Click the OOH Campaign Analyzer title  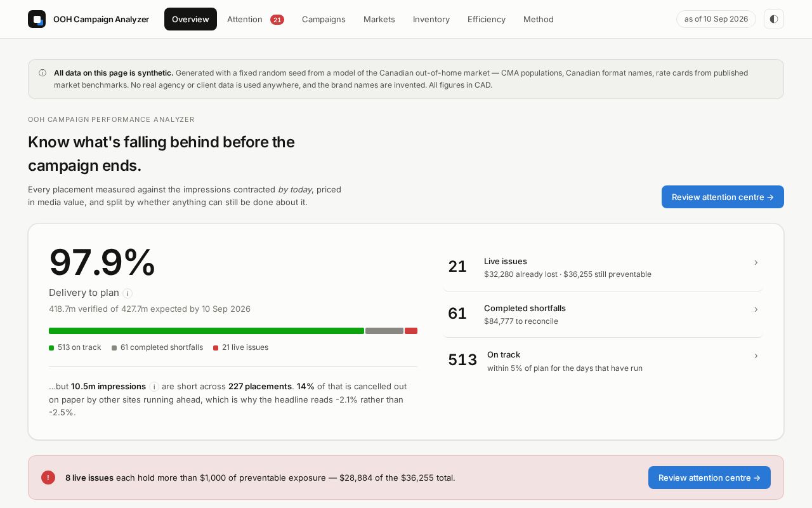[101, 19]
